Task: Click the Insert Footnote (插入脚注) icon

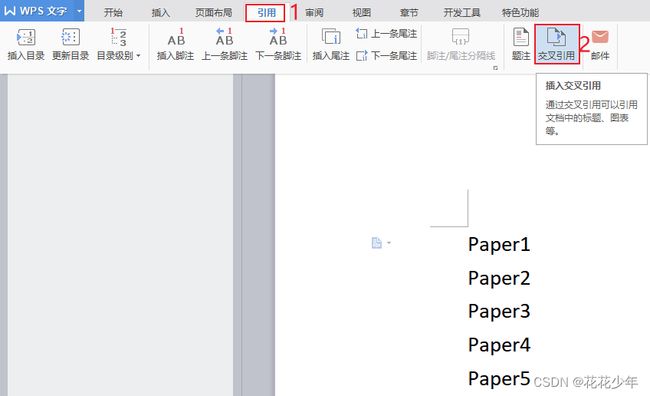Action: (x=176, y=37)
